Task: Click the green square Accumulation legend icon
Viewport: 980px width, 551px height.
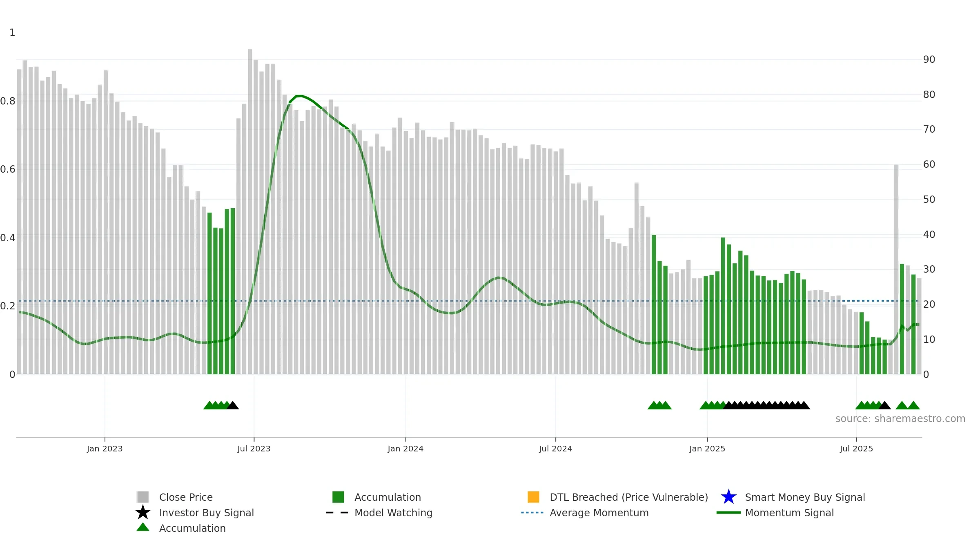Action: pyautogui.click(x=338, y=497)
